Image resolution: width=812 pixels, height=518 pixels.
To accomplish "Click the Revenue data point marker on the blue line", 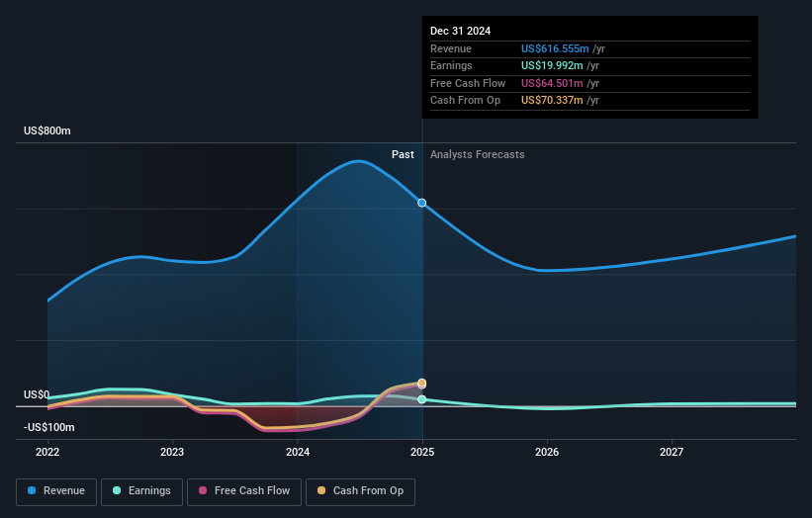I will click(422, 203).
